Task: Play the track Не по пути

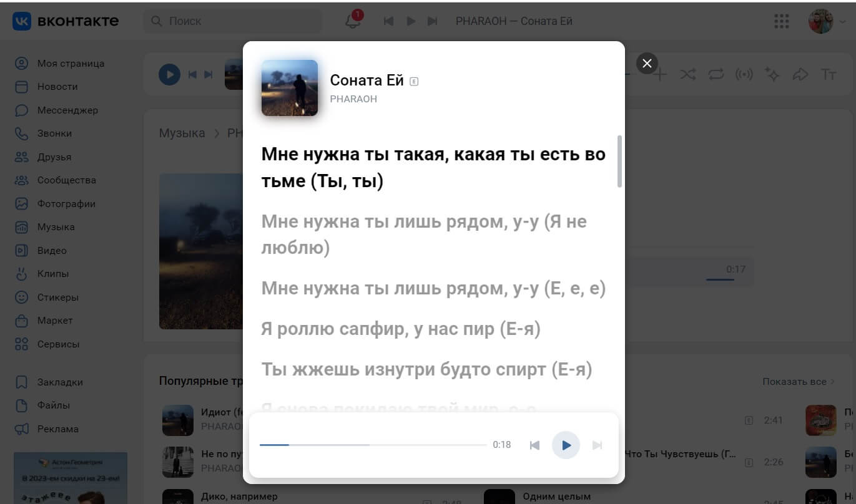Action: [x=178, y=462]
